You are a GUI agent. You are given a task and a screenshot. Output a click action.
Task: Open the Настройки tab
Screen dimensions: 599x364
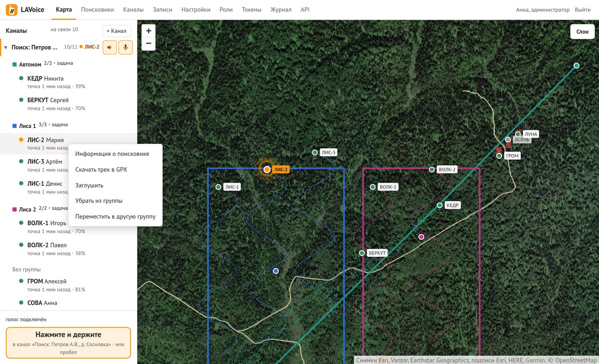pyautogui.click(x=196, y=10)
